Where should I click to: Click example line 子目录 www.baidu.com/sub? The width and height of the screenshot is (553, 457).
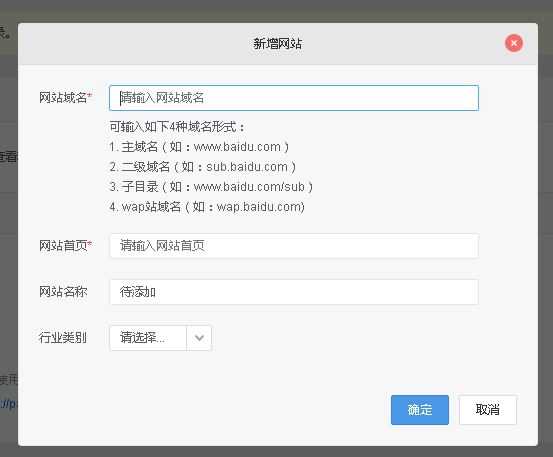click(211, 187)
